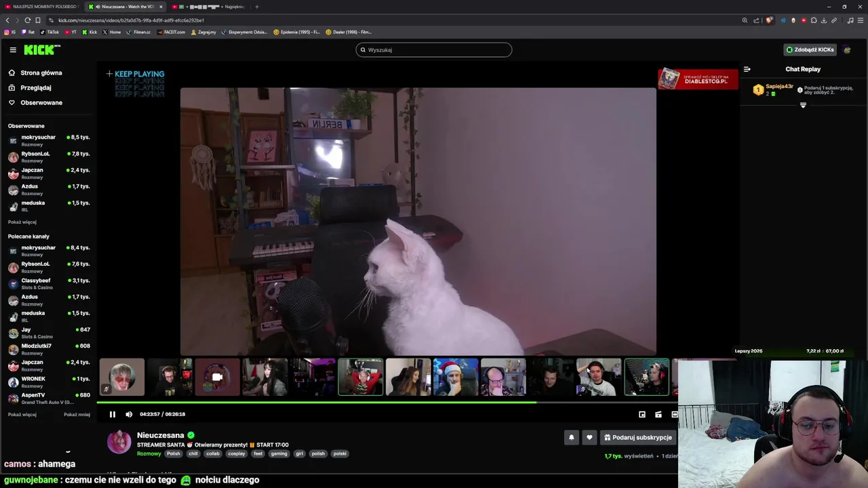The height and width of the screenshot is (488, 868).
Task: Open Obserwowane sidebar item
Action: pyautogui.click(x=35, y=102)
